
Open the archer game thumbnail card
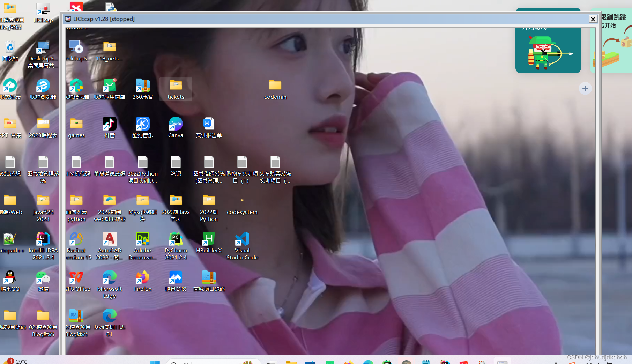(548, 50)
